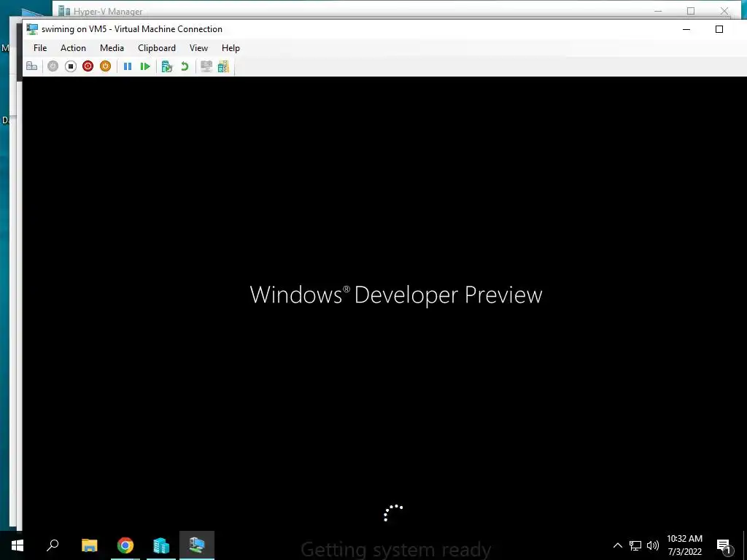Create a checkpoint using the toolbar icon
Screen dimensions: 747x560
point(167,66)
